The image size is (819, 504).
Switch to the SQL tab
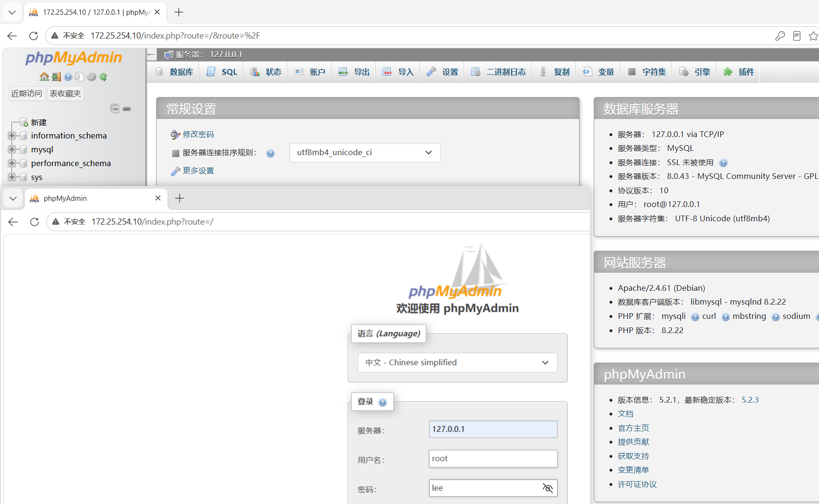[x=222, y=72]
